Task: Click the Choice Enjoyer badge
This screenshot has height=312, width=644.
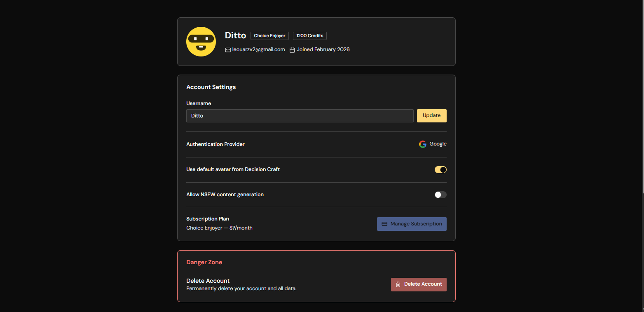Action: (x=269, y=35)
